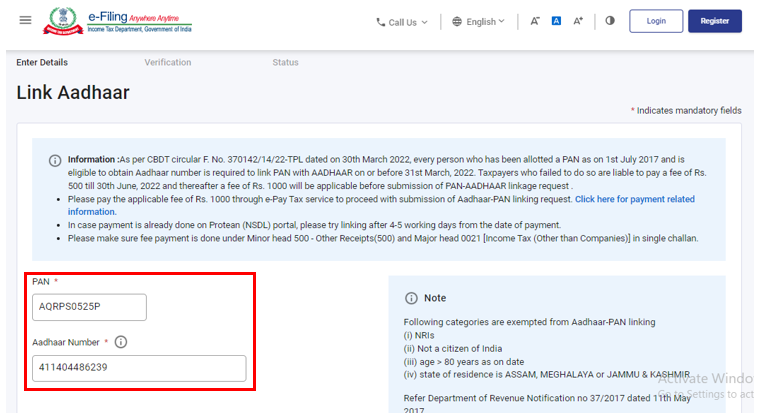Focus the Aadhaar Number text field
The height and width of the screenshot is (413, 779).
139,368
